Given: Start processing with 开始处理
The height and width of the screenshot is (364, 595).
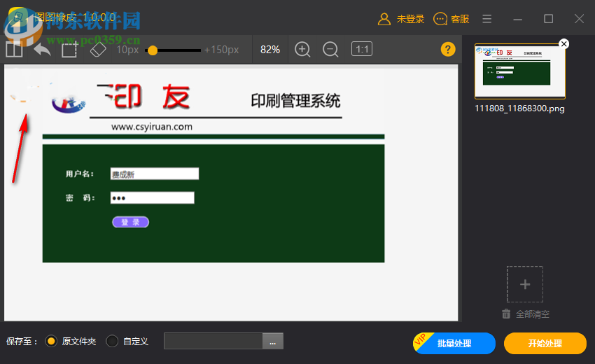Looking at the screenshot, I should [545, 343].
